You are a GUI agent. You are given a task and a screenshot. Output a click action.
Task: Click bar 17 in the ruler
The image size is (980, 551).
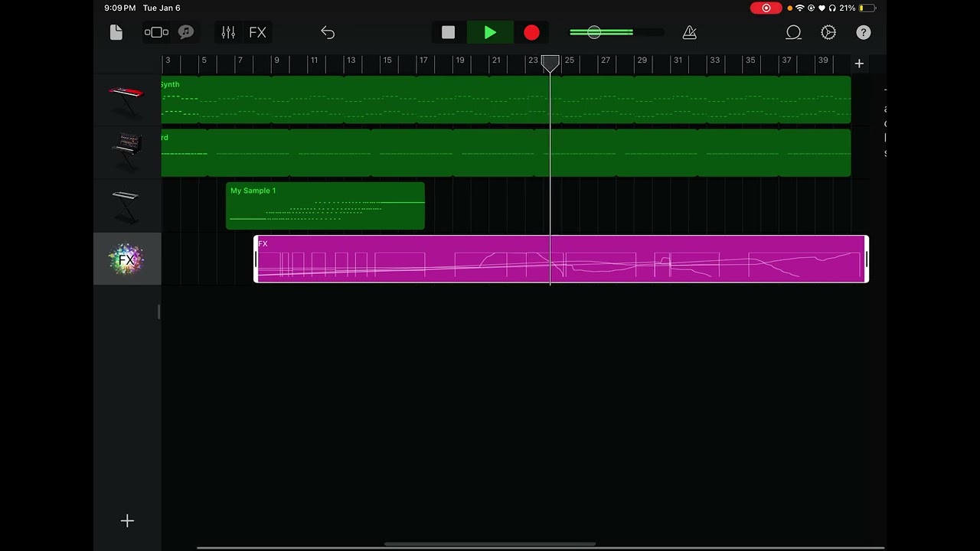click(x=423, y=60)
